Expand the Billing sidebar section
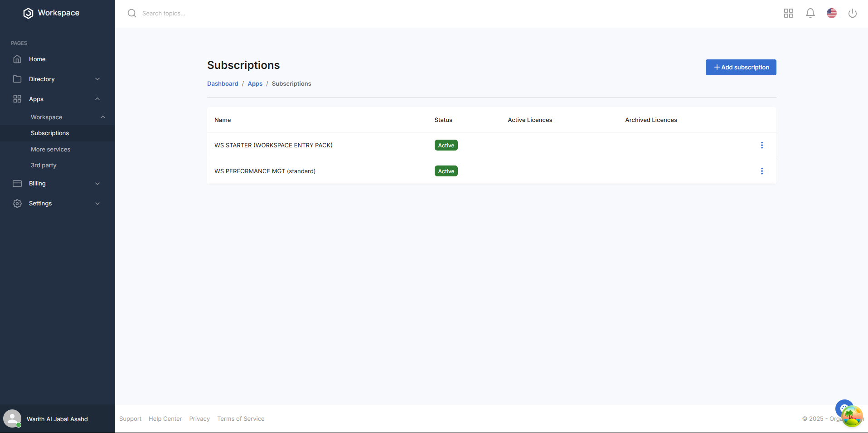 (57, 184)
